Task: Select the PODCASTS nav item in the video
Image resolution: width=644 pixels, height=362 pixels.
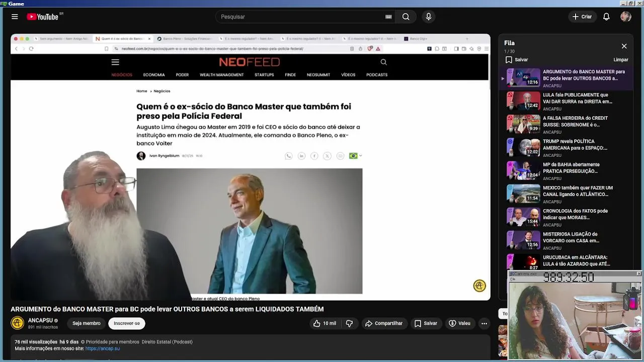Action: (x=377, y=75)
